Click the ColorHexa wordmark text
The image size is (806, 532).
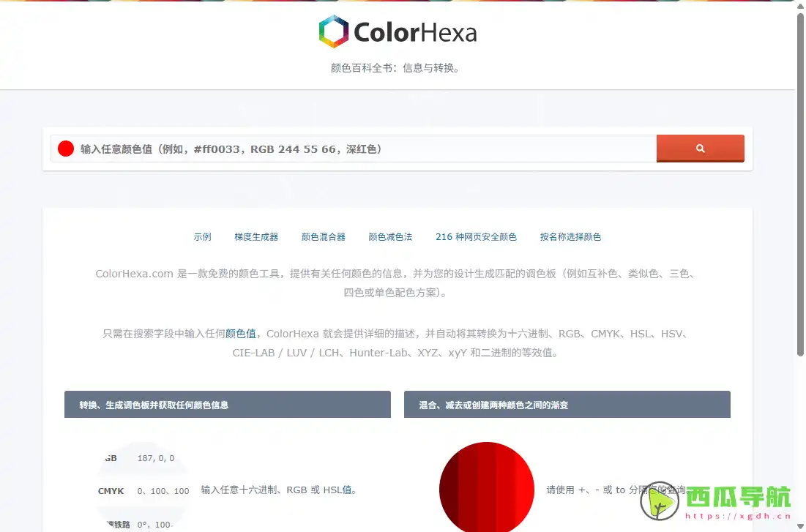[x=415, y=32]
